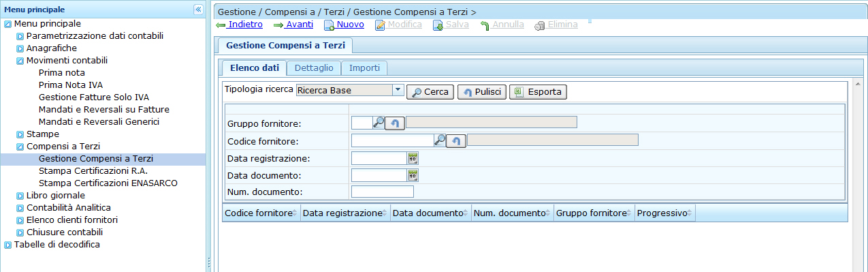
Task: Click the Codice fornitore input field
Action: 393,140
